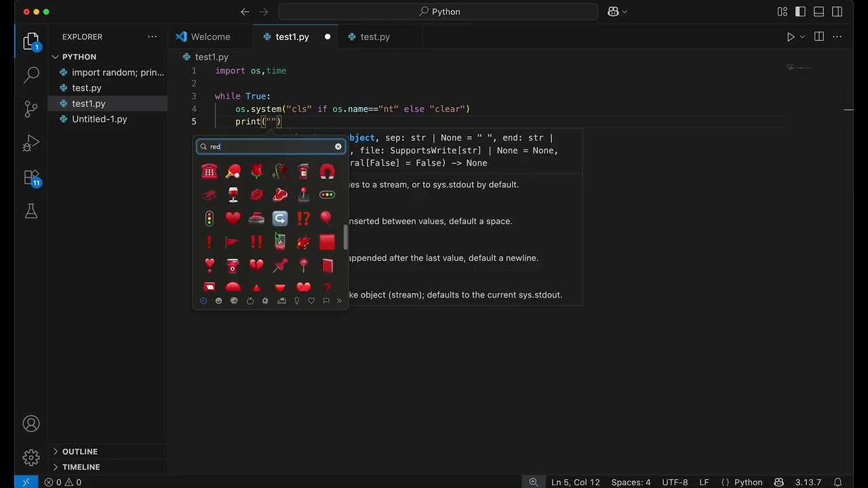
Task: Open run options dropdown arrow
Action: click(803, 37)
